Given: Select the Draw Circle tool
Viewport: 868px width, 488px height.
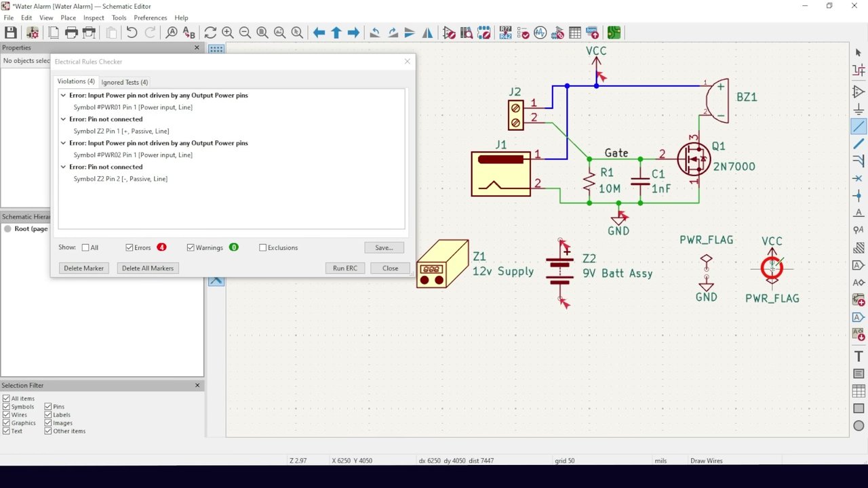Looking at the screenshot, I should 859,426.
